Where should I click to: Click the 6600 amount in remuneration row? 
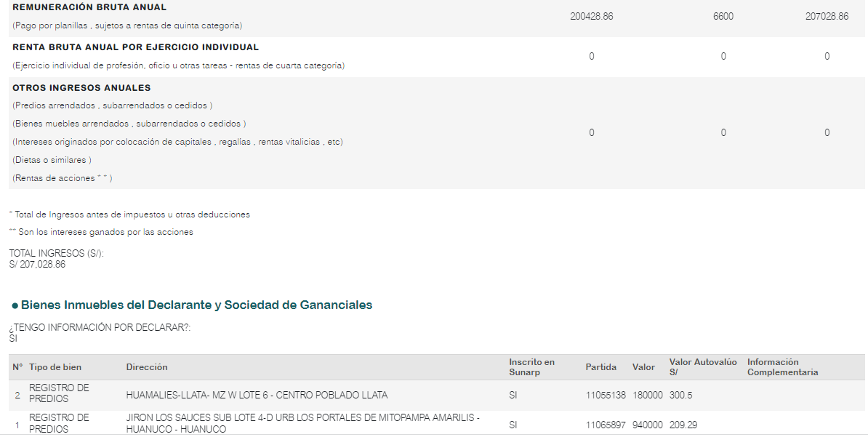[723, 17]
